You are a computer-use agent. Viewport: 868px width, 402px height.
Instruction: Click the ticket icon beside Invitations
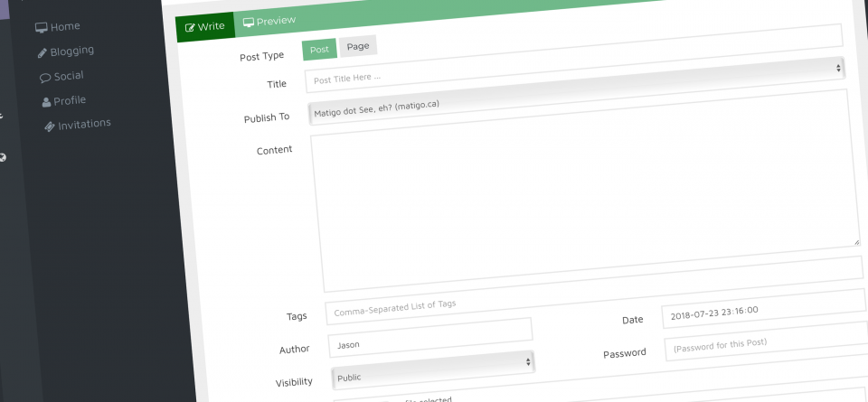click(x=50, y=126)
